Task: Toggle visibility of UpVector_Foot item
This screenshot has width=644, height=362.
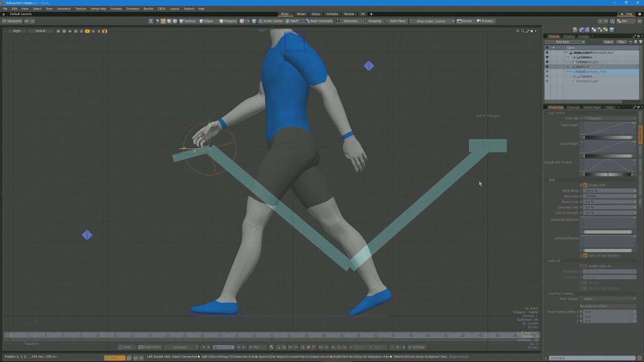Action: [547, 71]
